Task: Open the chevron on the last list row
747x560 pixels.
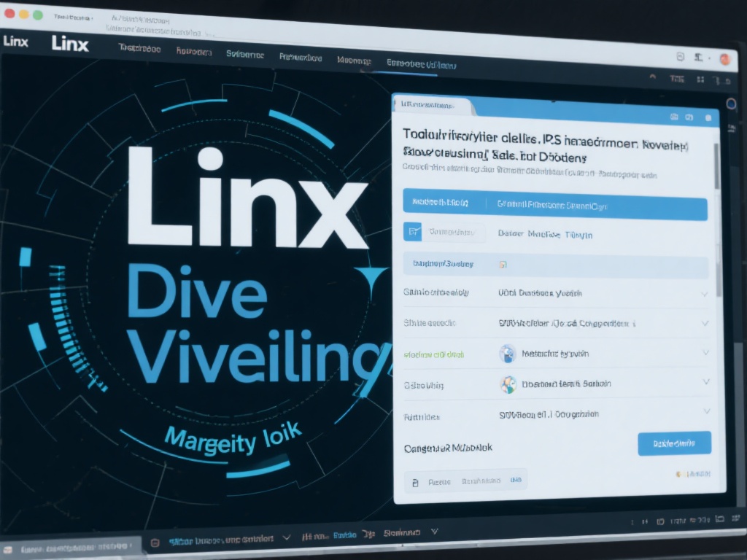Action: (705, 412)
